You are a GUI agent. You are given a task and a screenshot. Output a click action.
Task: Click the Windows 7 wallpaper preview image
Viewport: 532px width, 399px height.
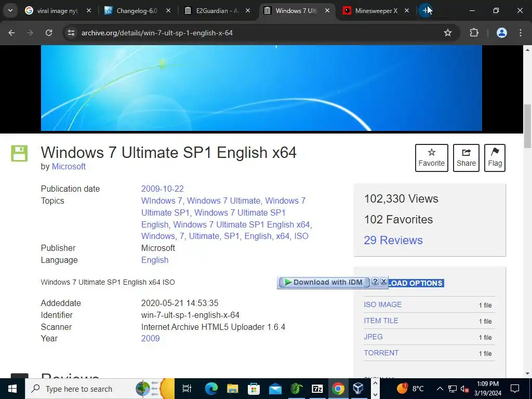point(261,88)
